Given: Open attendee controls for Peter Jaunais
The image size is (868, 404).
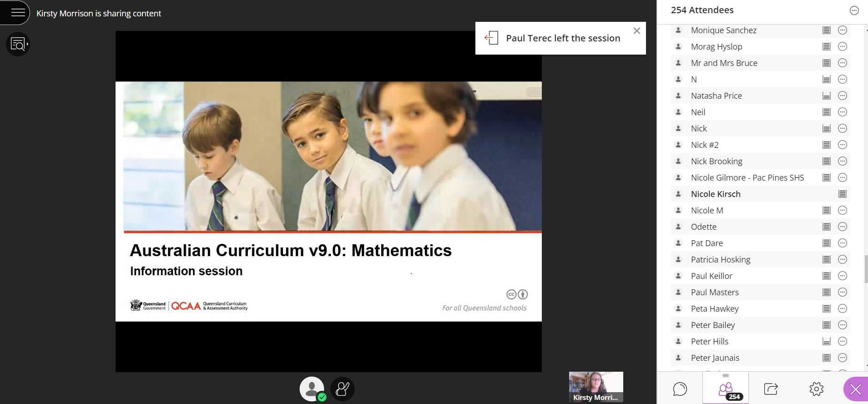Looking at the screenshot, I should point(843,358).
